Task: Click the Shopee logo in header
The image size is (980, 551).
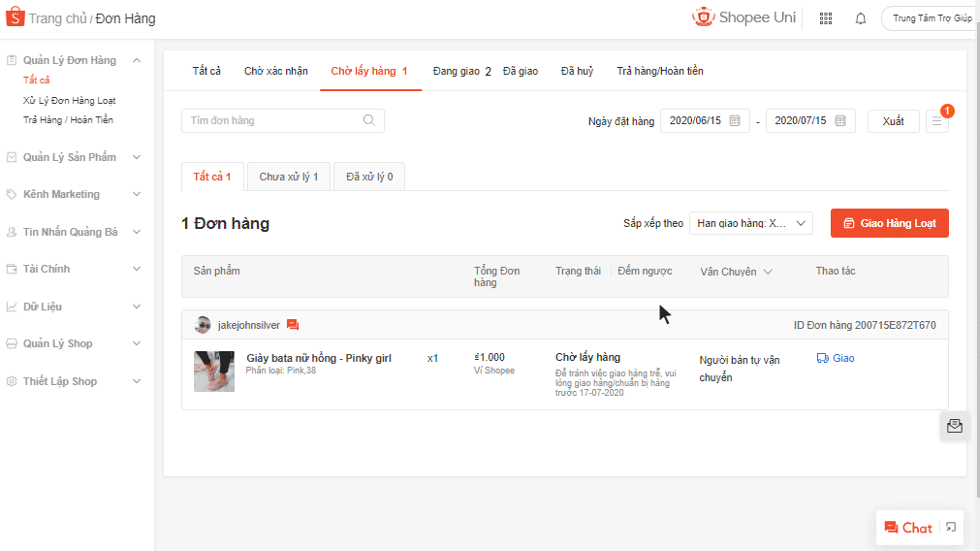Action: [x=15, y=18]
